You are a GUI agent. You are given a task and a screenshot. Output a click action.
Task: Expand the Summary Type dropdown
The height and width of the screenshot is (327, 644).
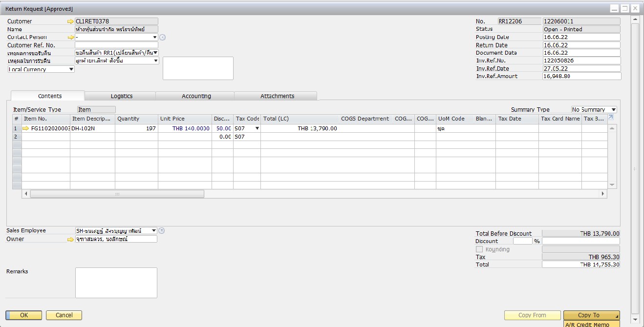pos(613,110)
